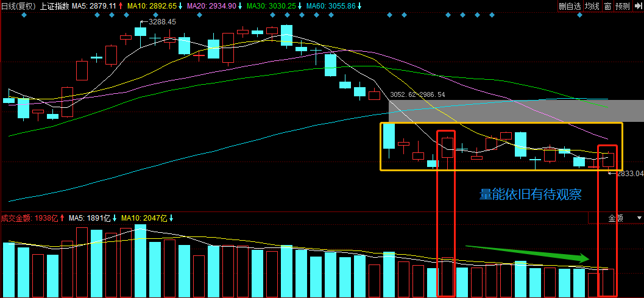Screen dimensions: 644x298
Task: Click the candlestick at the 3288.45 high
Action: coord(141,32)
